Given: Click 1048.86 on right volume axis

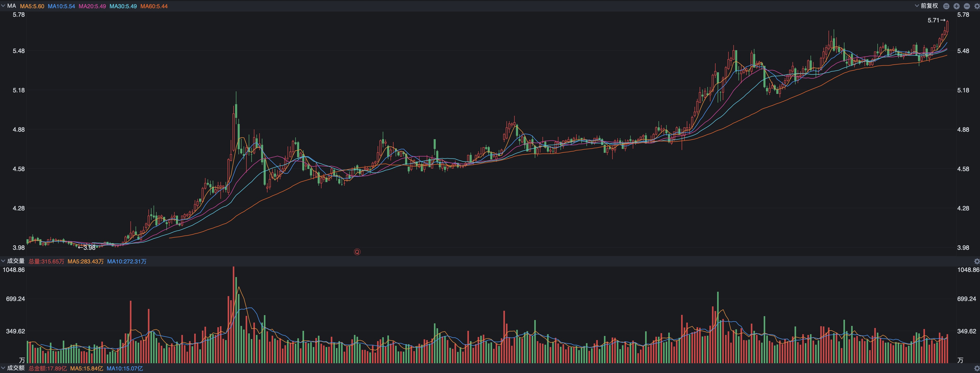Looking at the screenshot, I should pyautogui.click(x=968, y=270).
